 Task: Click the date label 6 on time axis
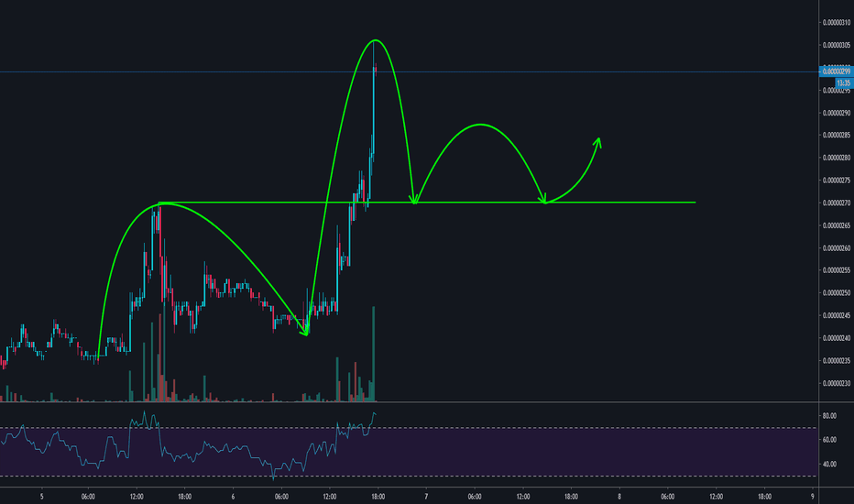(x=233, y=497)
